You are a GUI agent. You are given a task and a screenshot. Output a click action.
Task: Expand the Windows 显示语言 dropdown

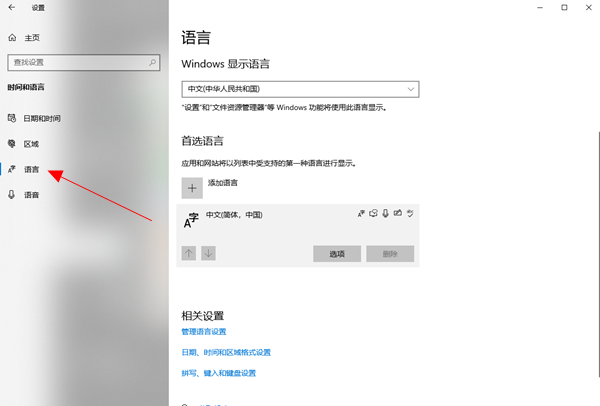(300, 89)
